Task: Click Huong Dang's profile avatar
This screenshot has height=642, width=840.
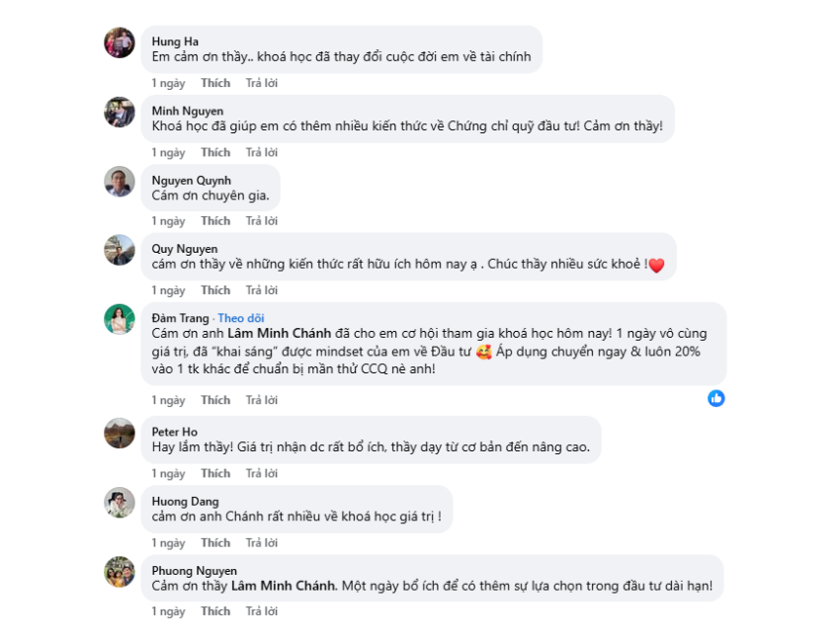Action: [x=120, y=502]
